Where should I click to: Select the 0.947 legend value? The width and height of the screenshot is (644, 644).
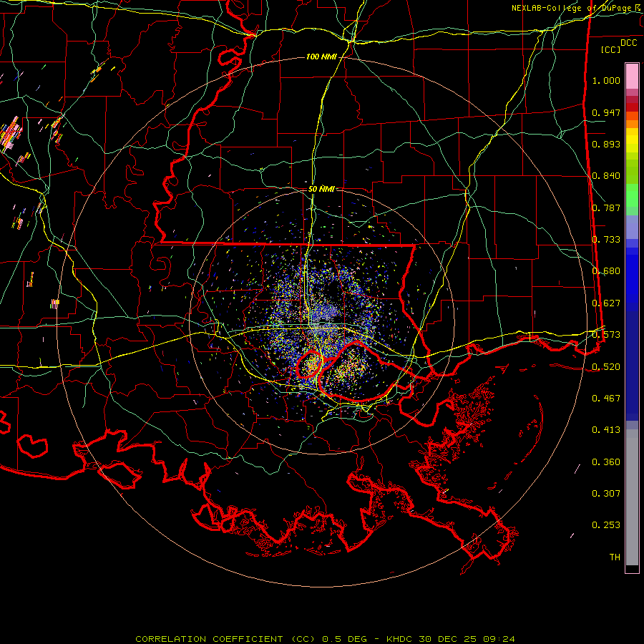(606, 112)
